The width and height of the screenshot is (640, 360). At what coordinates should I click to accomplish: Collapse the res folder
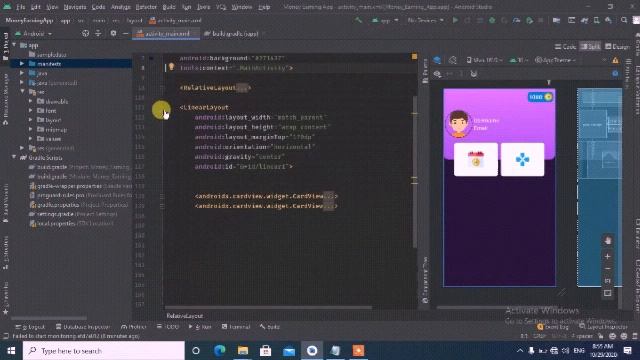pyautogui.click(x=22, y=92)
